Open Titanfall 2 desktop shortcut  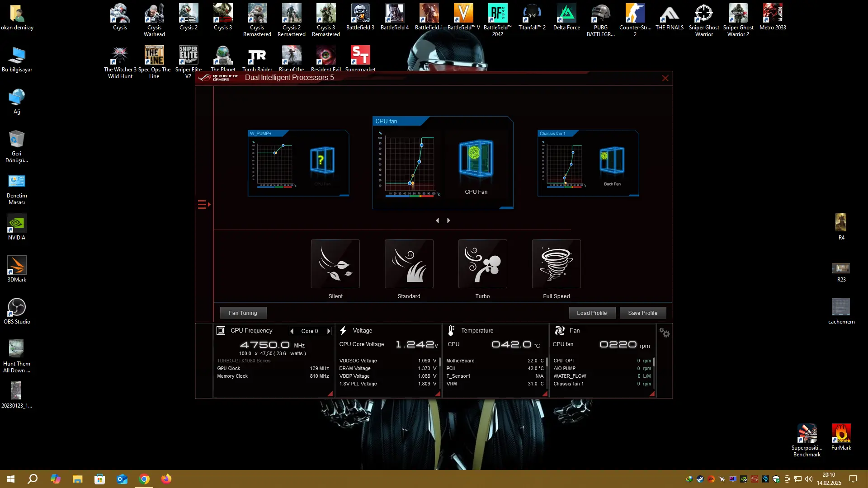pyautogui.click(x=532, y=17)
